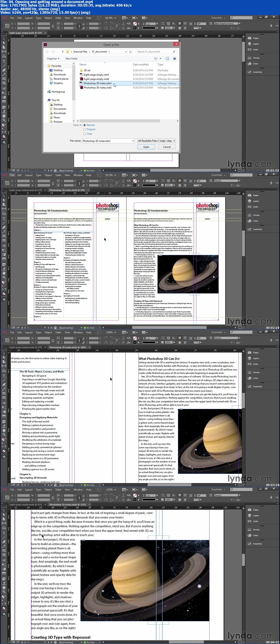The image size is (280, 644).
Task: Click the dialog file list horizontal scrollbar
Action: [x=120, y=121]
